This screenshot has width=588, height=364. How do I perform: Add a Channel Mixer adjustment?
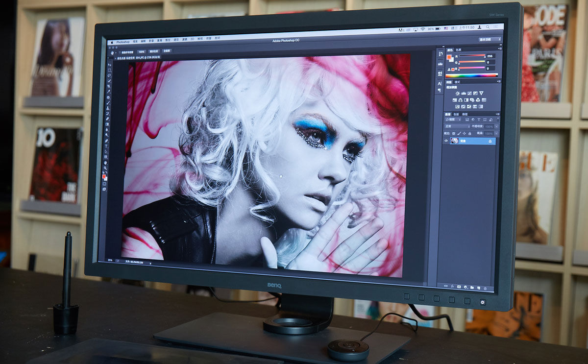click(478, 100)
